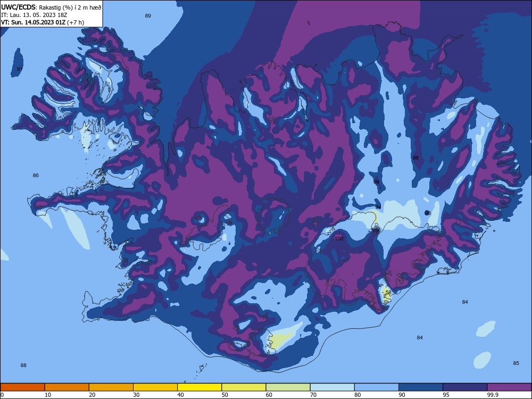Click the dark orange 0–10 legend swatch

click(22, 387)
